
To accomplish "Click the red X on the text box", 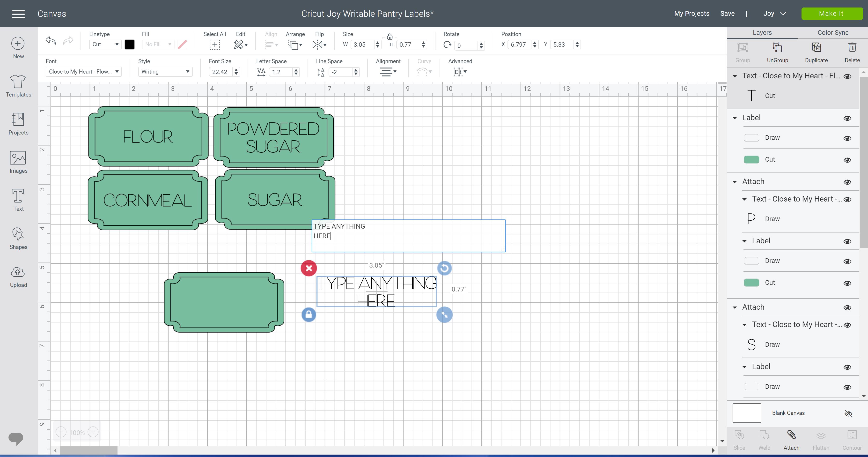I will coord(309,268).
